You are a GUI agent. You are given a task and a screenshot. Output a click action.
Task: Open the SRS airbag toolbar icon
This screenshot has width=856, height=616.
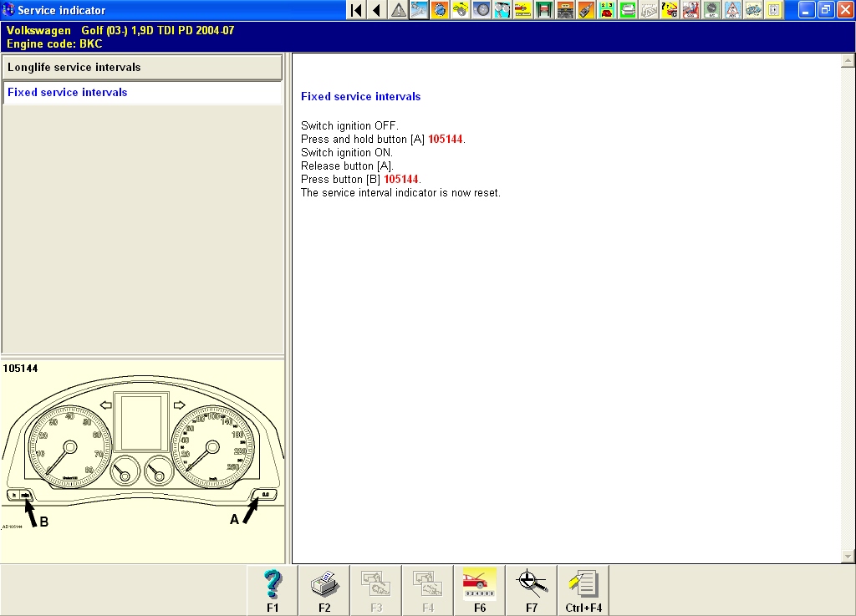click(x=690, y=10)
